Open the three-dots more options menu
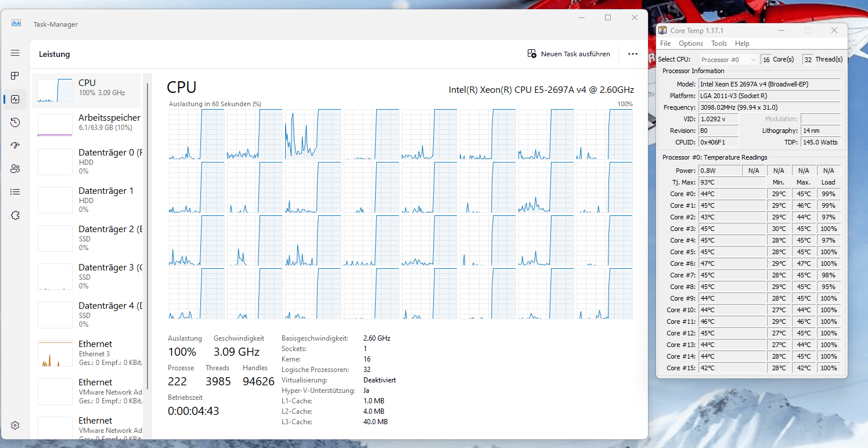Image resolution: width=868 pixels, height=448 pixels. click(633, 54)
